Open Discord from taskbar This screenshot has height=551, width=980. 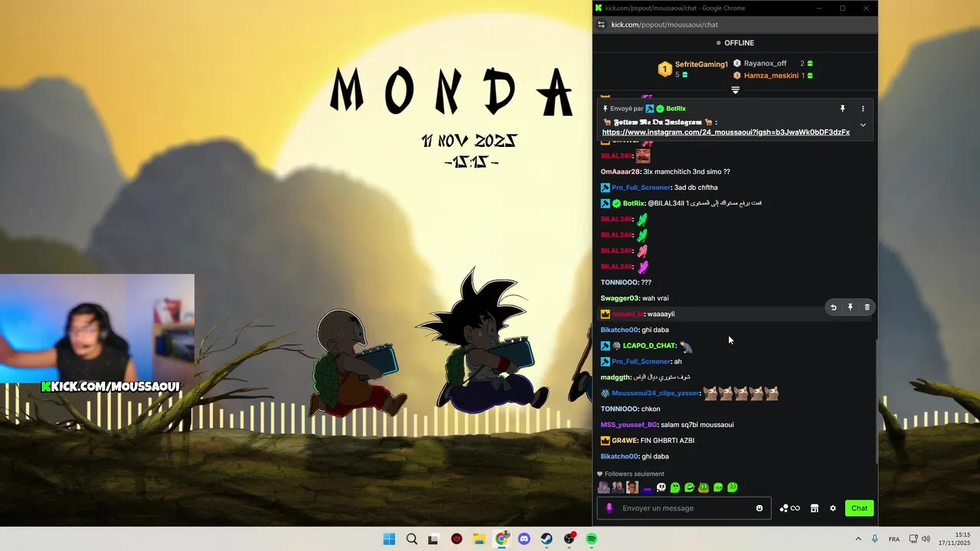pyautogui.click(x=524, y=539)
